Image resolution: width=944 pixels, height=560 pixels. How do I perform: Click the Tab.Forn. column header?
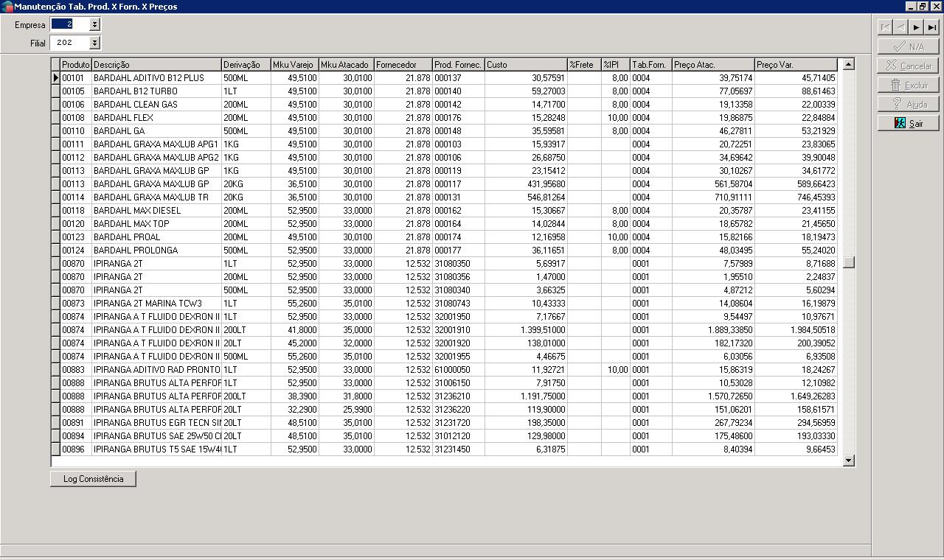pos(651,65)
